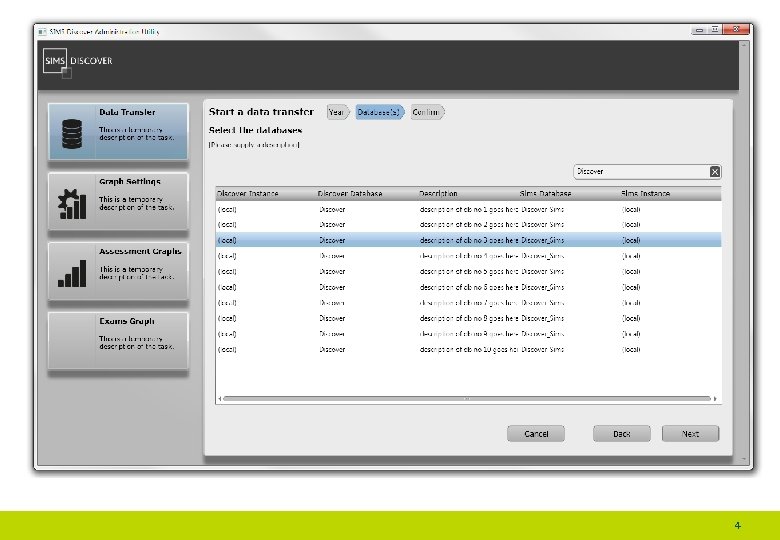Image resolution: width=780 pixels, height=540 pixels.
Task: Click the Back button
Action: coord(621,434)
